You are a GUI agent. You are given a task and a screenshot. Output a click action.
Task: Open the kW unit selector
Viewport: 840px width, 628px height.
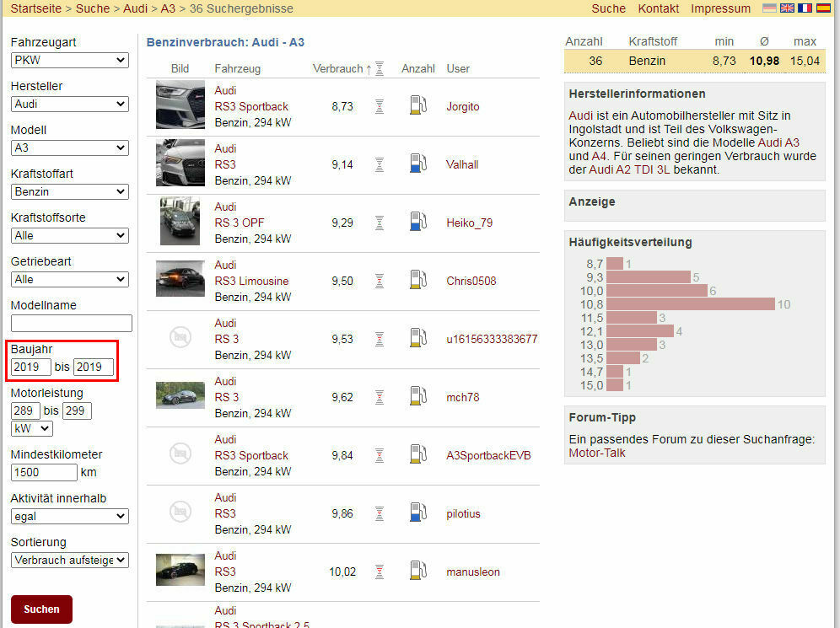(x=31, y=428)
